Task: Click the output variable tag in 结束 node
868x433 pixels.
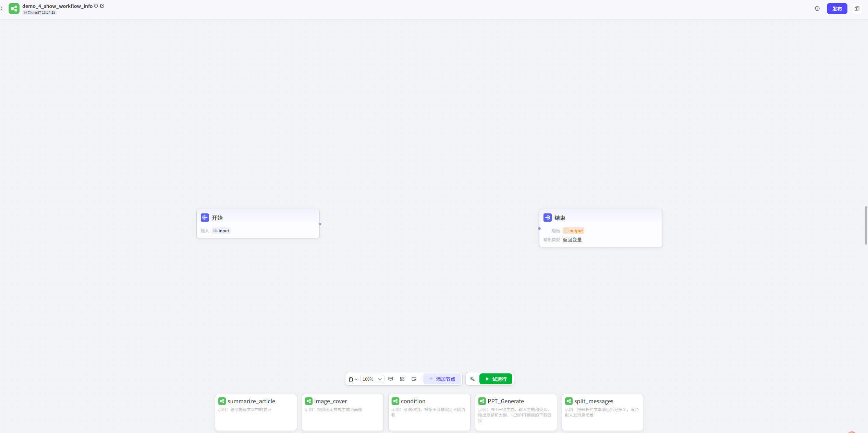Action: coord(573,231)
